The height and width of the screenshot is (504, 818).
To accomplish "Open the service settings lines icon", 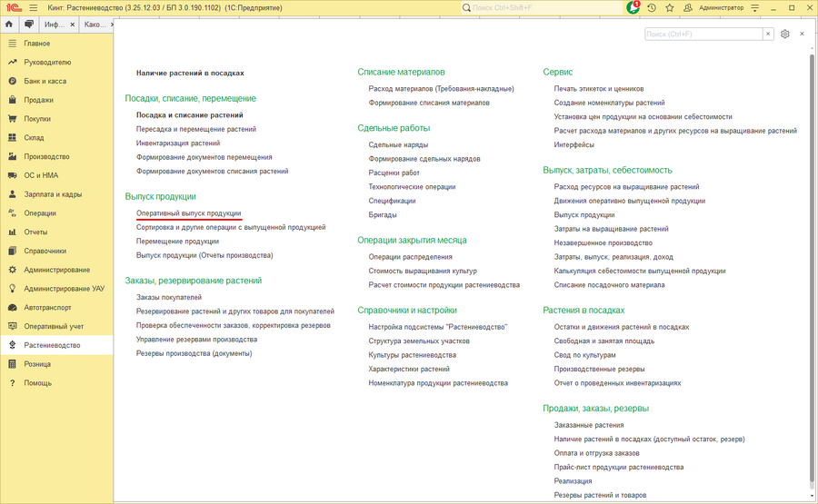I will coord(755,8).
